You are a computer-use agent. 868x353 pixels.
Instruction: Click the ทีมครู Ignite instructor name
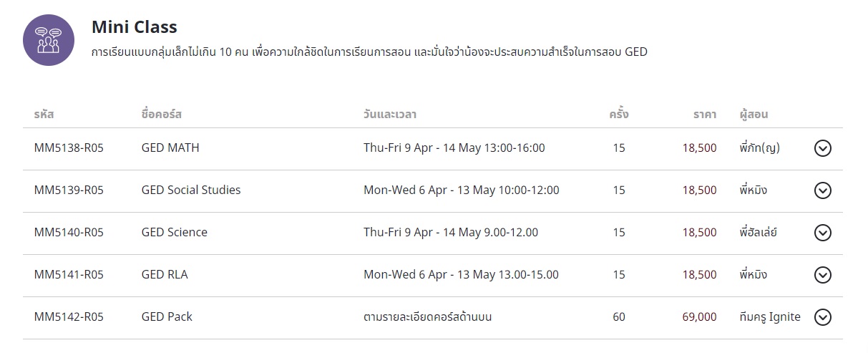(x=770, y=317)
